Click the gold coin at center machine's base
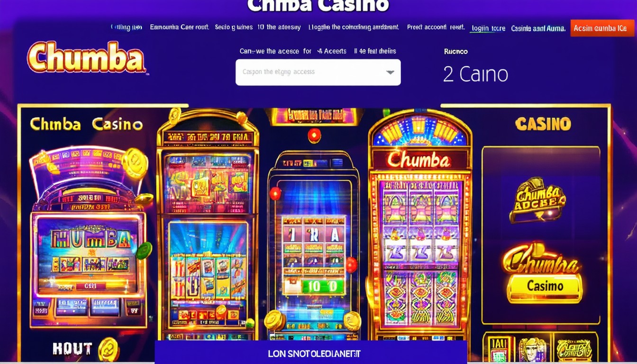 275,320
